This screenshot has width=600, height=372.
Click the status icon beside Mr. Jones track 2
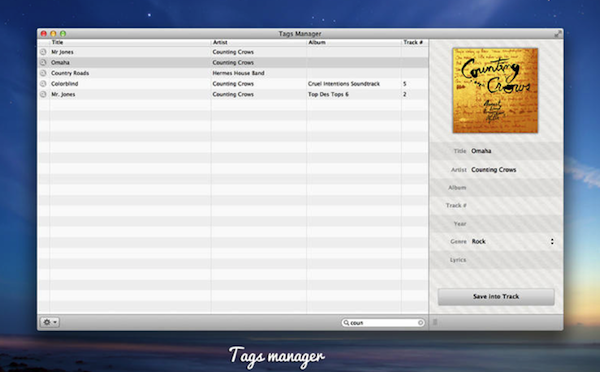pyautogui.click(x=43, y=94)
